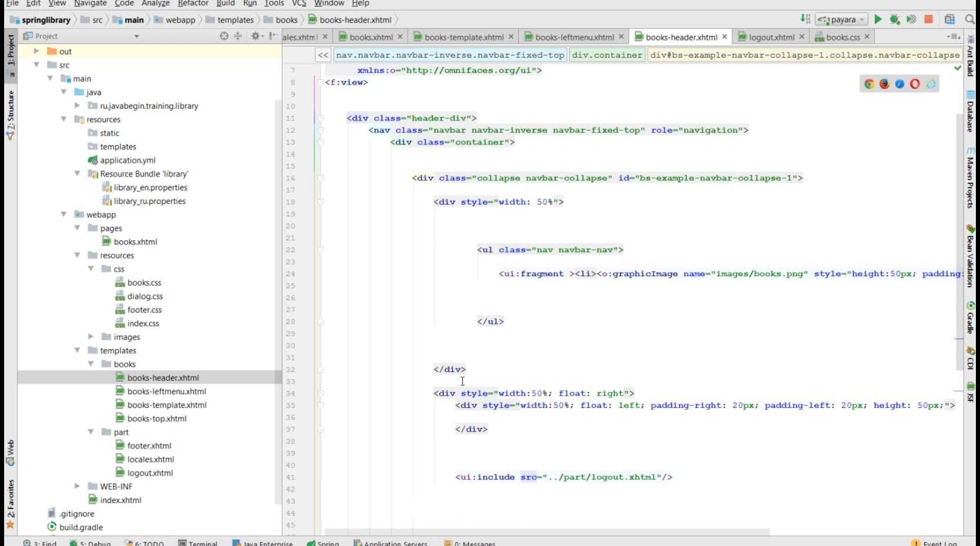This screenshot has width=980, height=546.
Task: Run the payara configuration
Action: point(878,19)
